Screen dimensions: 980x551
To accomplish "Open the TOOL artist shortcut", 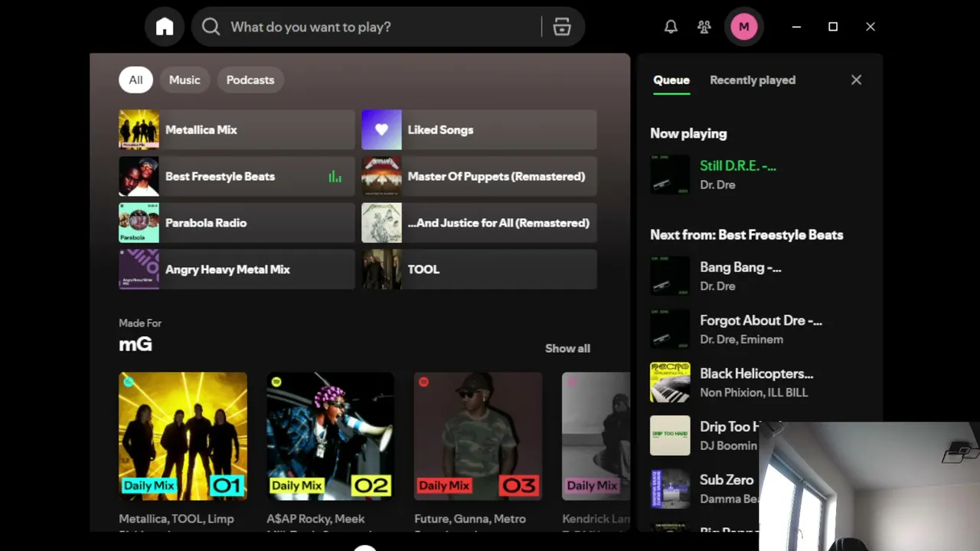I will click(x=479, y=269).
